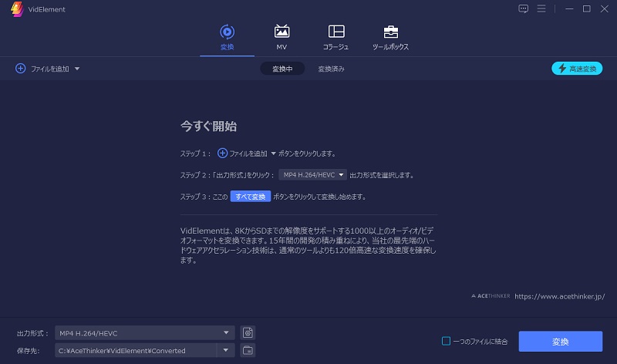
Task: Select the 変換中 sub-tab
Action: pos(282,69)
